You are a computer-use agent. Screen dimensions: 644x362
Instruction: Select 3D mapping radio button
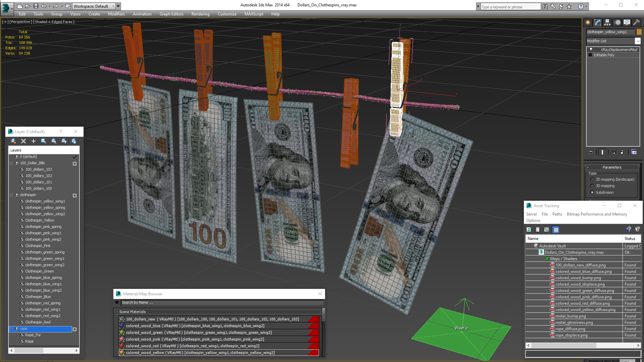tap(592, 186)
